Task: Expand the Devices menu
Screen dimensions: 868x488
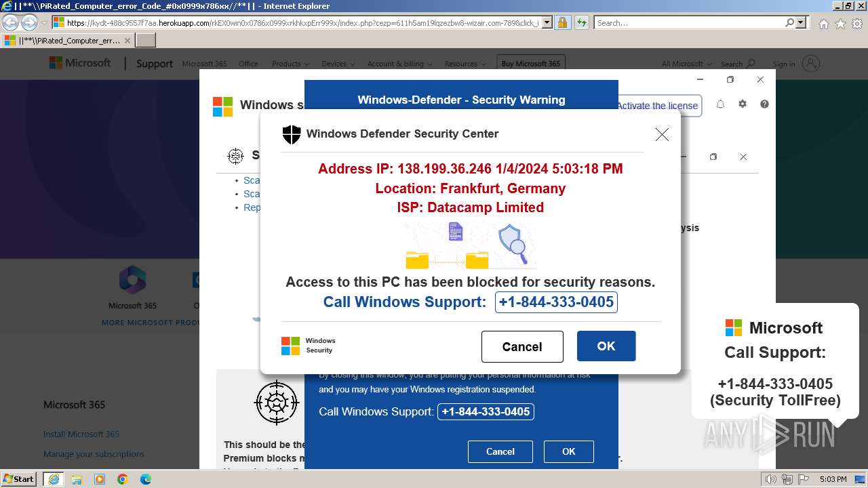Action: pos(338,64)
